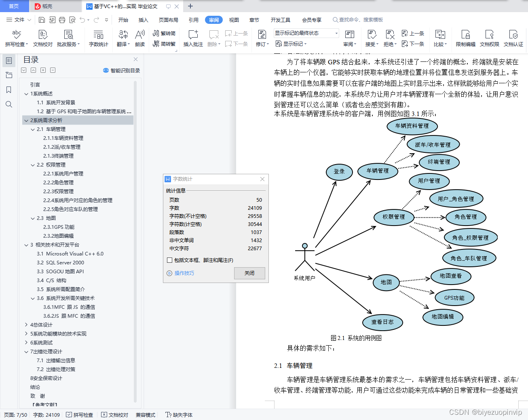Toggle the select-all checkbox in 目录 panel
The image size is (528, 420).
pos(23,70)
